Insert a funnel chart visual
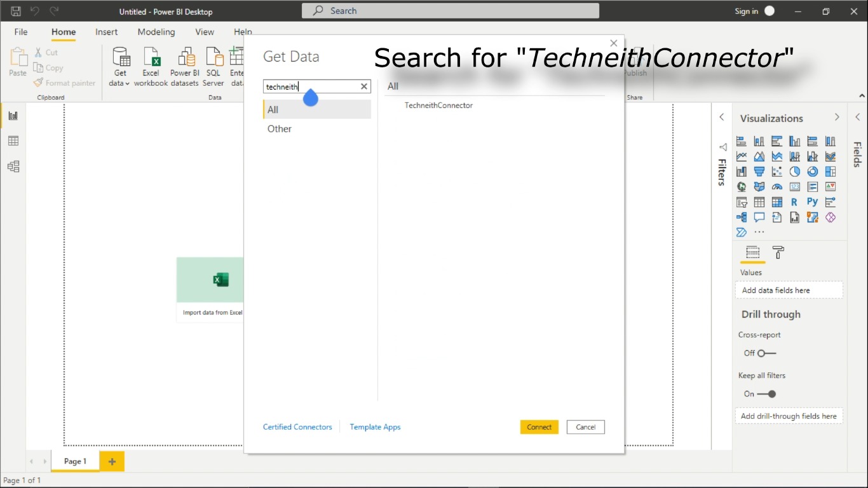868x488 pixels. (x=759, y=172)
